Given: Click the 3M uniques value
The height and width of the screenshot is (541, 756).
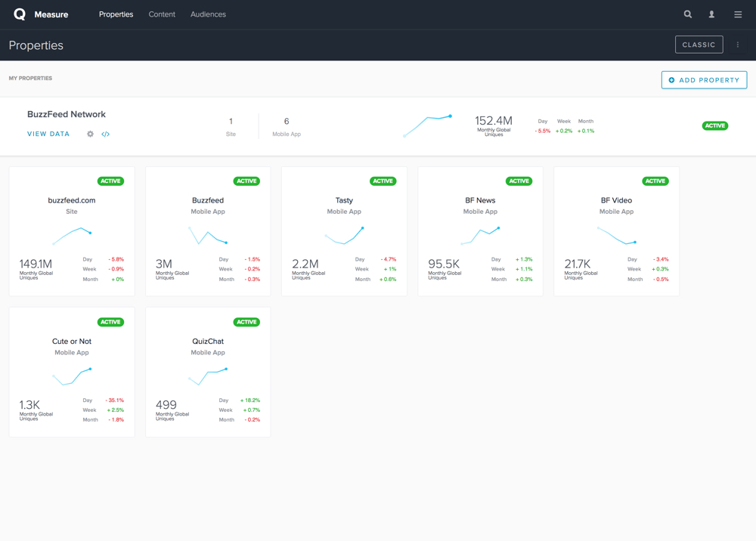Looking at the screenshot, I should pyautogui.click(x=164, y=264).
